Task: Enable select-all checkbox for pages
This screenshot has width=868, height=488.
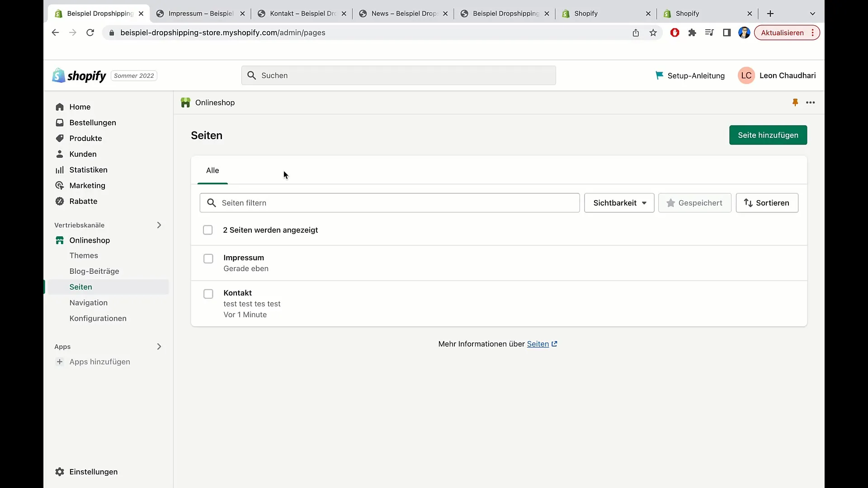Action: (x=208, y=230)
